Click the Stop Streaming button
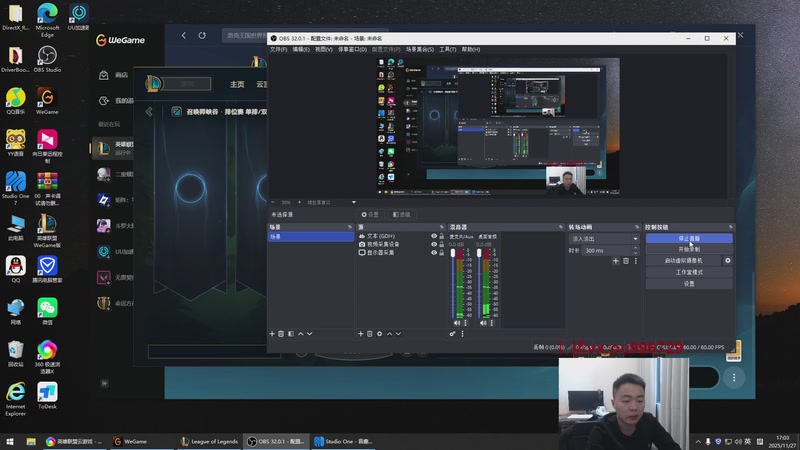Image resolution: width=800 pixels, height=450 pixels. click(689, 238)
